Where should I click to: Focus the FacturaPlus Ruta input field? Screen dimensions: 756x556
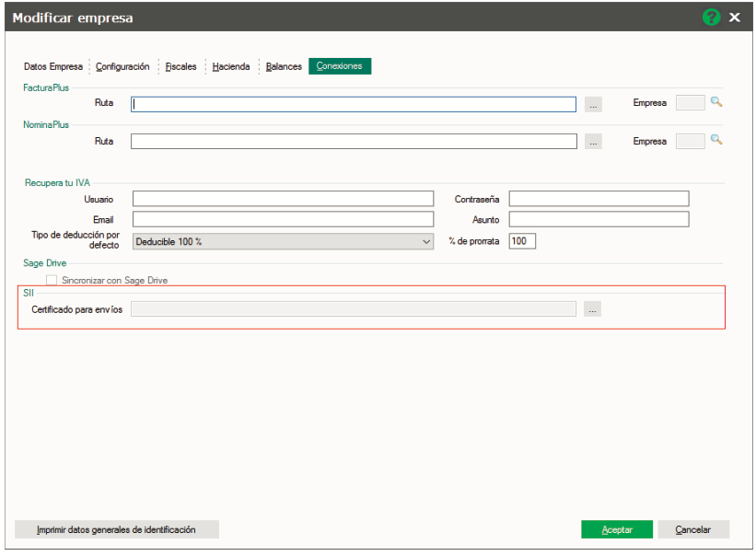coord(354,105)
